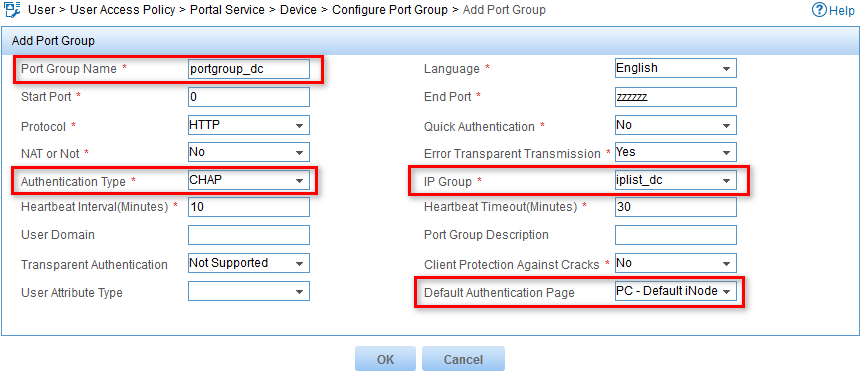
Task: Click the Default Authentication Page label
Action: tap(499, 293)
